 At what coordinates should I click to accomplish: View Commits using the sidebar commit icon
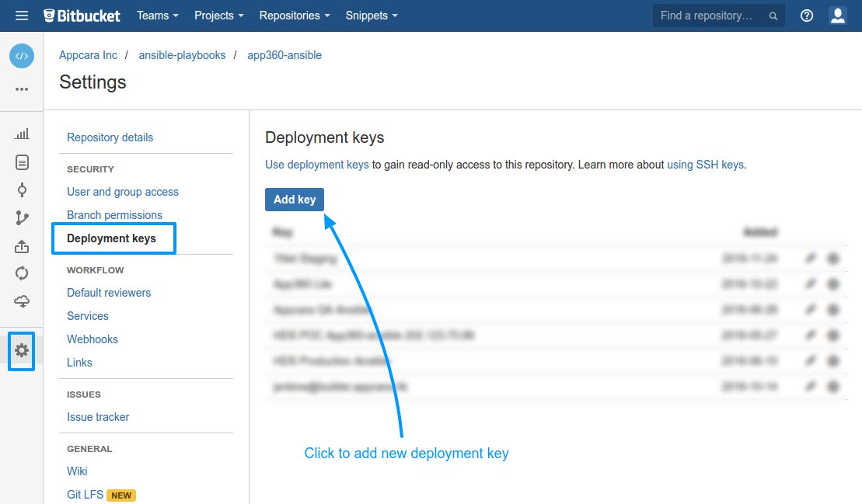click(22, 190)
